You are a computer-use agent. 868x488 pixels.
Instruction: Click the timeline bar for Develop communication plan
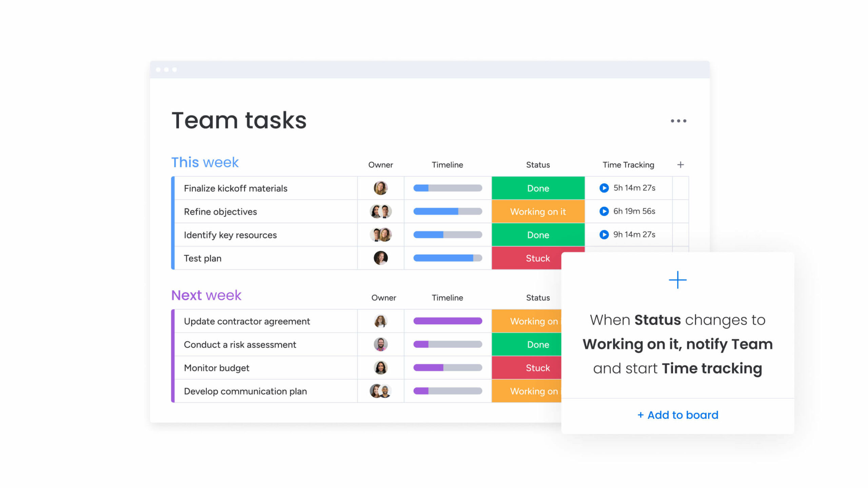pos(448,391)
